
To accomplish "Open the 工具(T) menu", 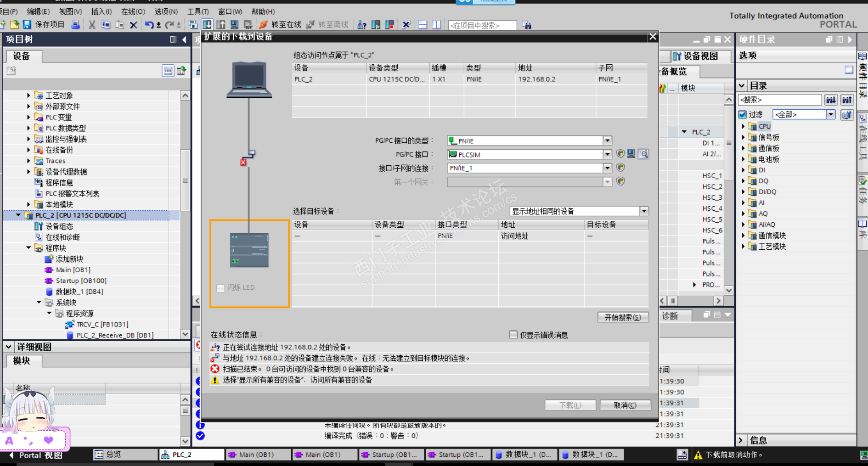I will tap(198, 11).
